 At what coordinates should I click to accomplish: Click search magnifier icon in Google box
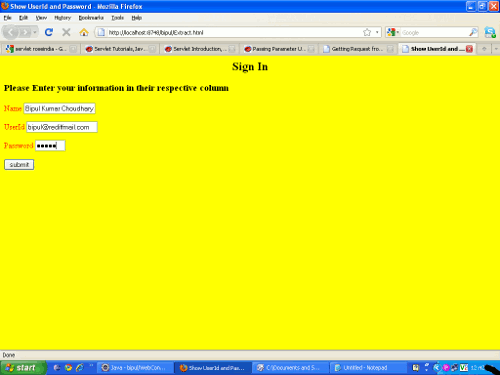click(473, 32)
